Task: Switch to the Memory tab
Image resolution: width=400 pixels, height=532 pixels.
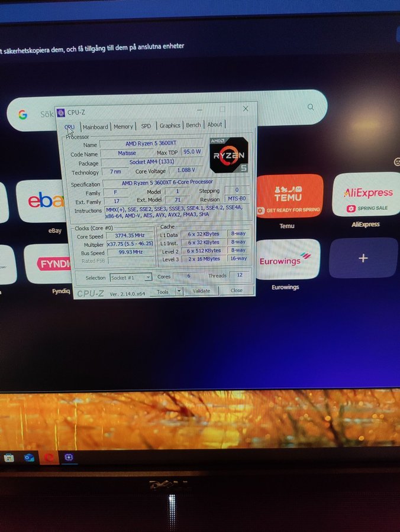Action: [x=123, y=126]
